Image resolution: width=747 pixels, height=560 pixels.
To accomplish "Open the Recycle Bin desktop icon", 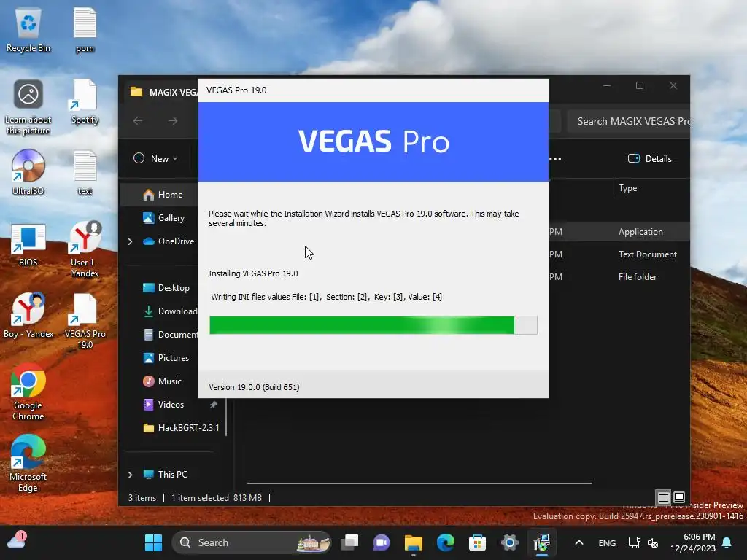I will [28, 31].
